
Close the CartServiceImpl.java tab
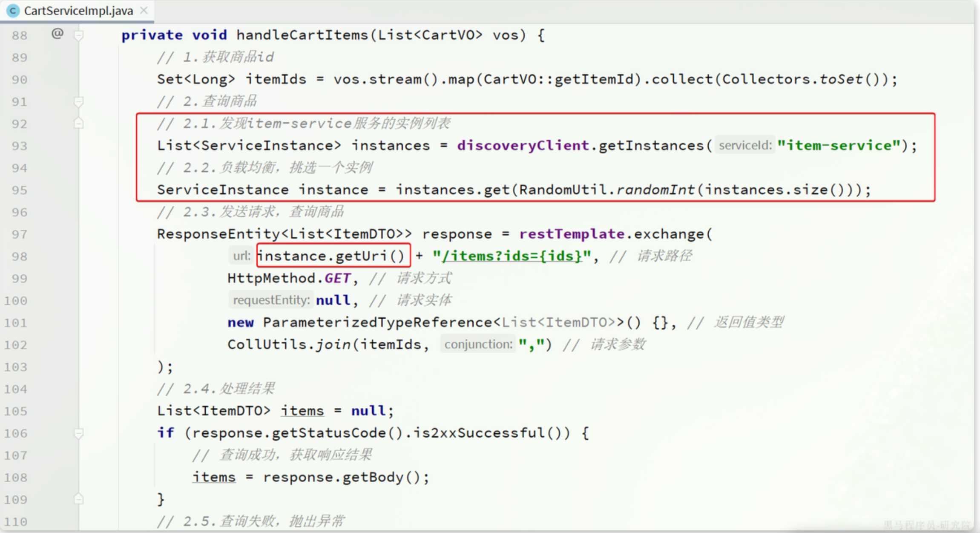144,10
